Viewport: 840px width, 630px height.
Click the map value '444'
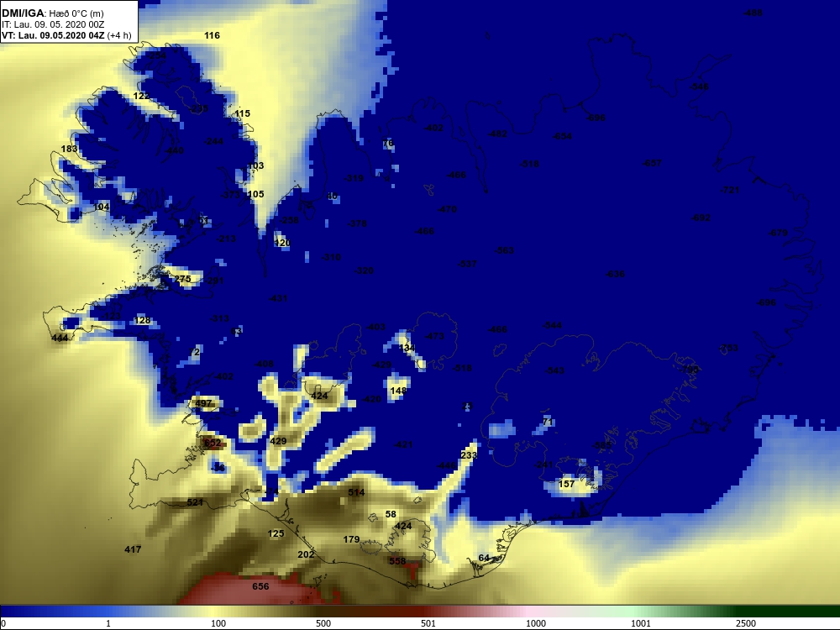[60, 338]
